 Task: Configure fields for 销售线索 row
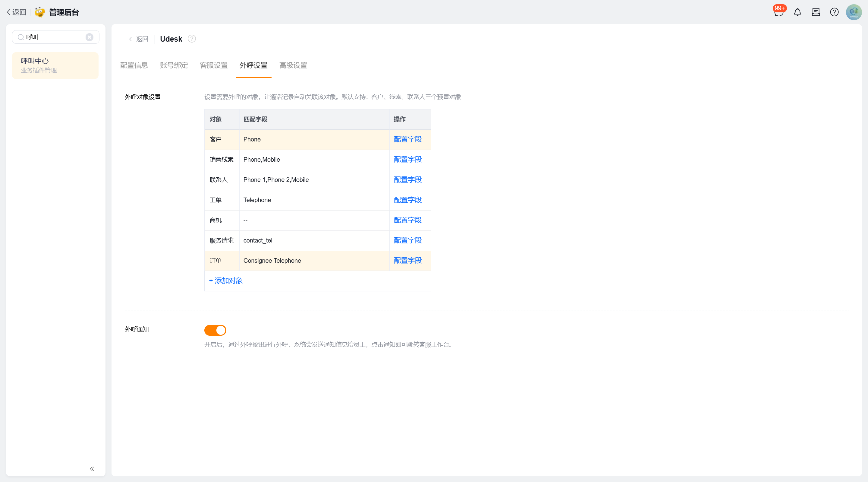408,160
